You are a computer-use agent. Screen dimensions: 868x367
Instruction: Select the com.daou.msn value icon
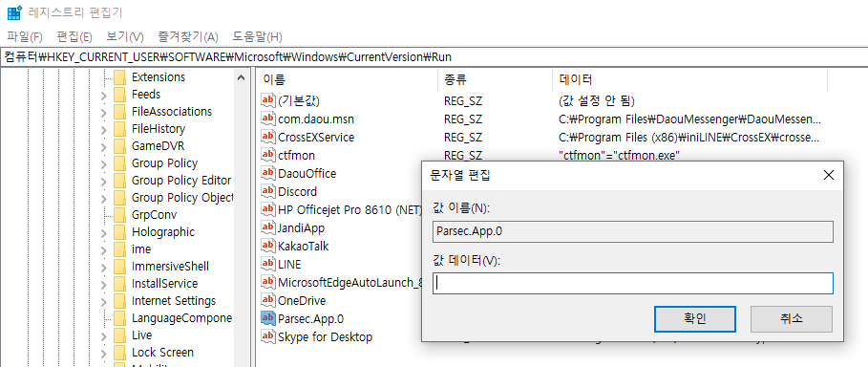click(268, 119)
